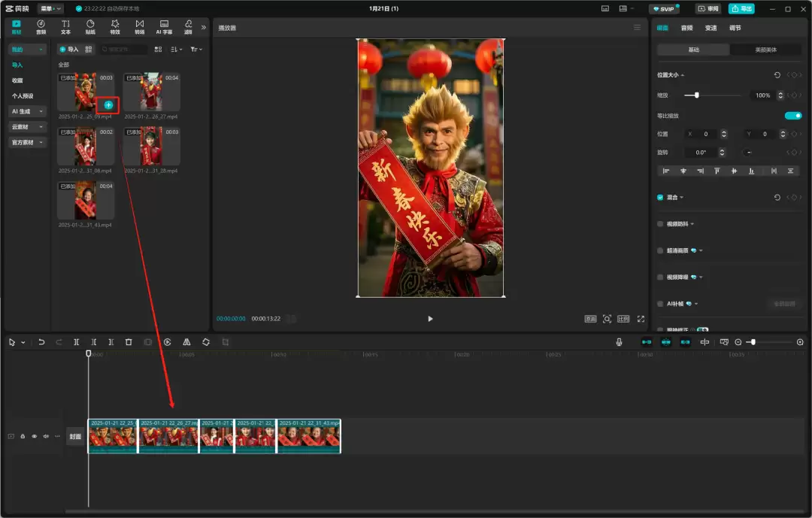Switch to the 美颜美体 beauty tab
Image resolution: width=812 pixels, height=518 pixels.
[x=765, y=50]
